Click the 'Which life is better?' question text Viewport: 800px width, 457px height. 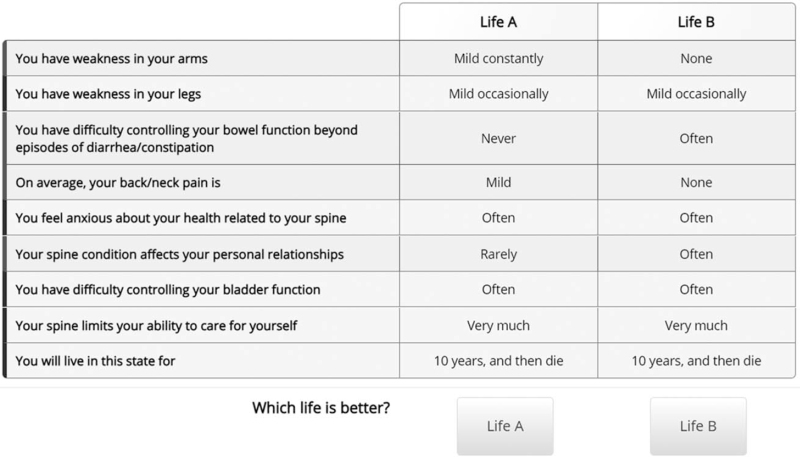pos(319,409)
